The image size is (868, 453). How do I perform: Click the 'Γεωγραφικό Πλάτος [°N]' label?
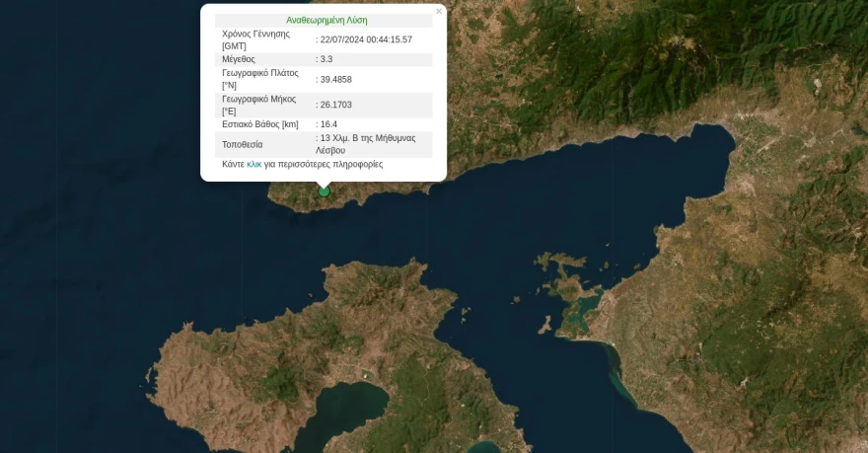(x=260, y=79)
